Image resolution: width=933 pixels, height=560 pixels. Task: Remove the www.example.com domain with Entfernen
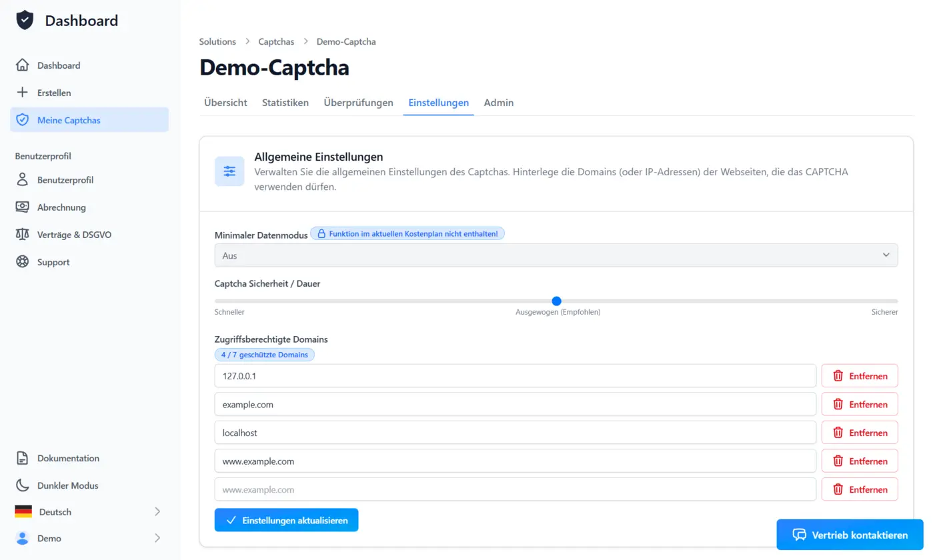tap(860, 461)
